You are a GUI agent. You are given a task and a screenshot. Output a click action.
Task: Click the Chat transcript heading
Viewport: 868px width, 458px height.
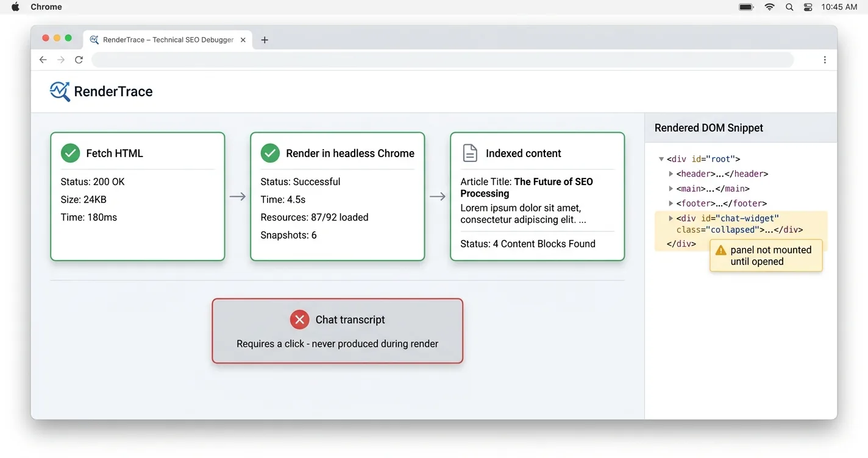click(x=350, y=320)
